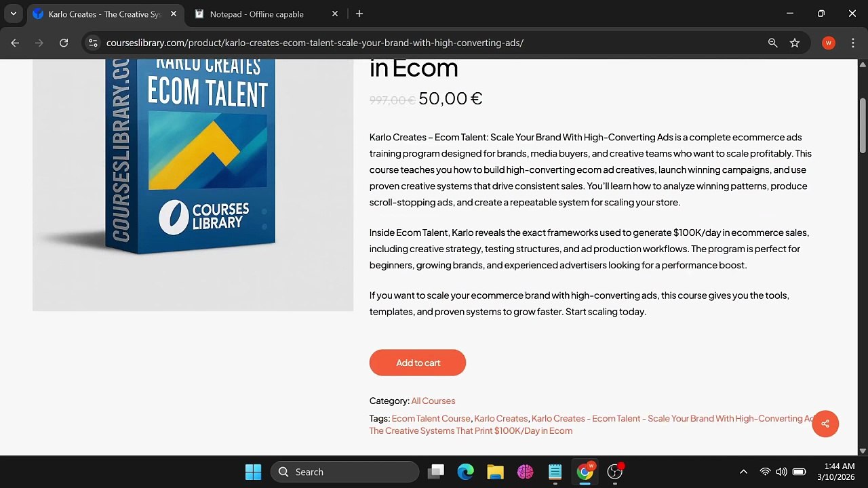
Task: Click the taskbar Search box
Action: point(345,472)
